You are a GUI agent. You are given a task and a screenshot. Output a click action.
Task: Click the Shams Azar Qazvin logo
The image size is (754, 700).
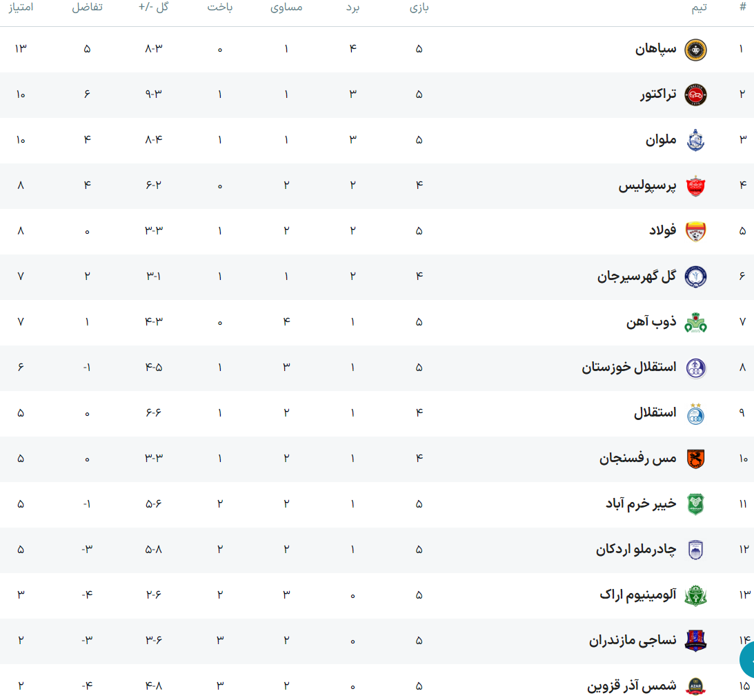click(695, 687)
